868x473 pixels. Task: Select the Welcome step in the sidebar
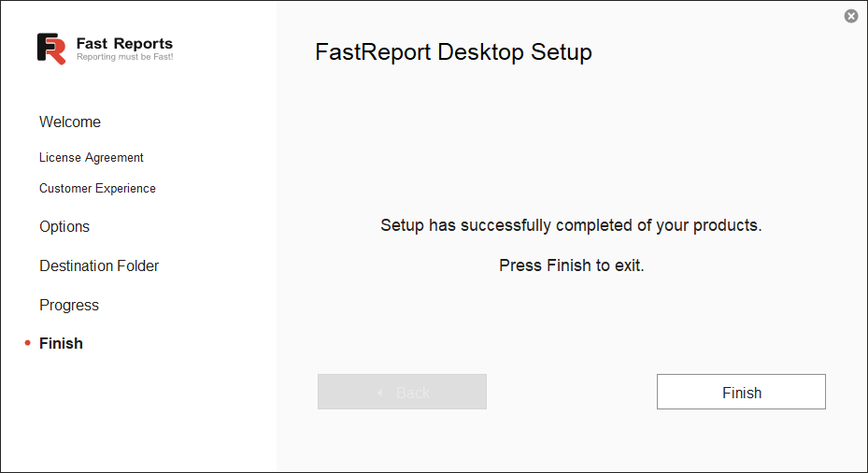70,122
